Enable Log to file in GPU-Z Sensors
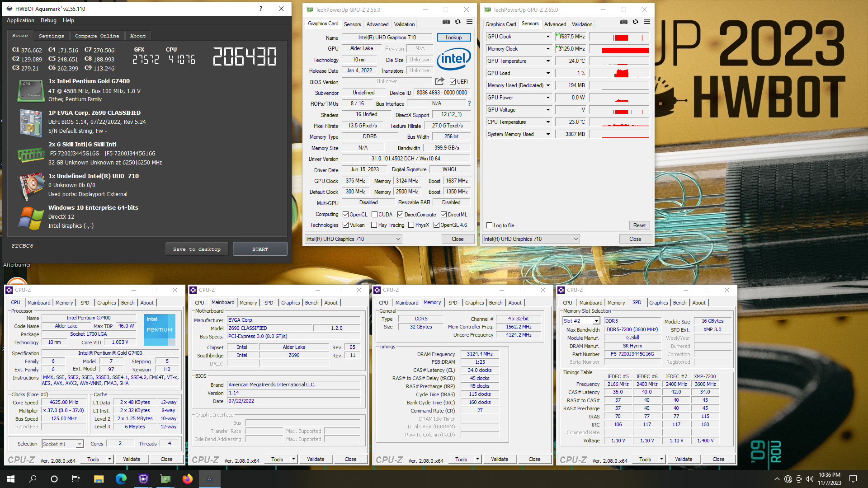This screenshot has width=868, height=488. 489,225
